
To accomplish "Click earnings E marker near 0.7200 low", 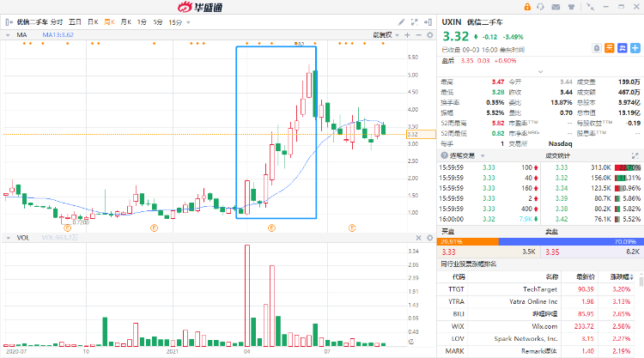I will tap(68, 228).
